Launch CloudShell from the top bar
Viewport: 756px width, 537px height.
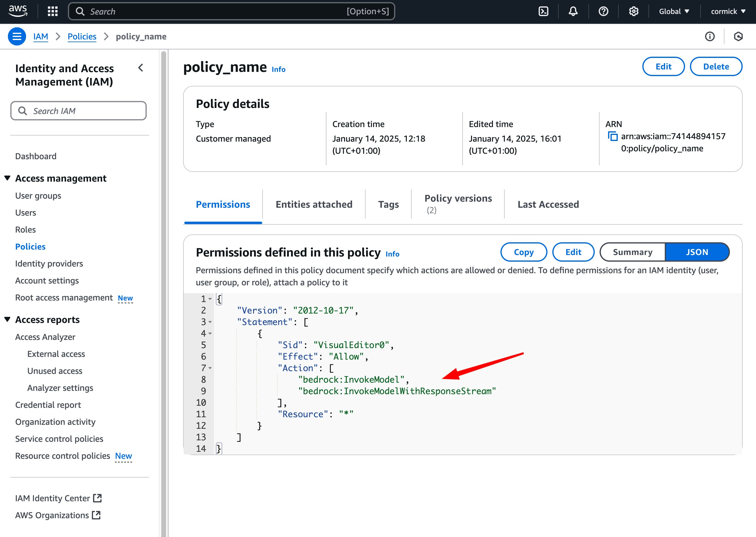[x=543, y=12]
